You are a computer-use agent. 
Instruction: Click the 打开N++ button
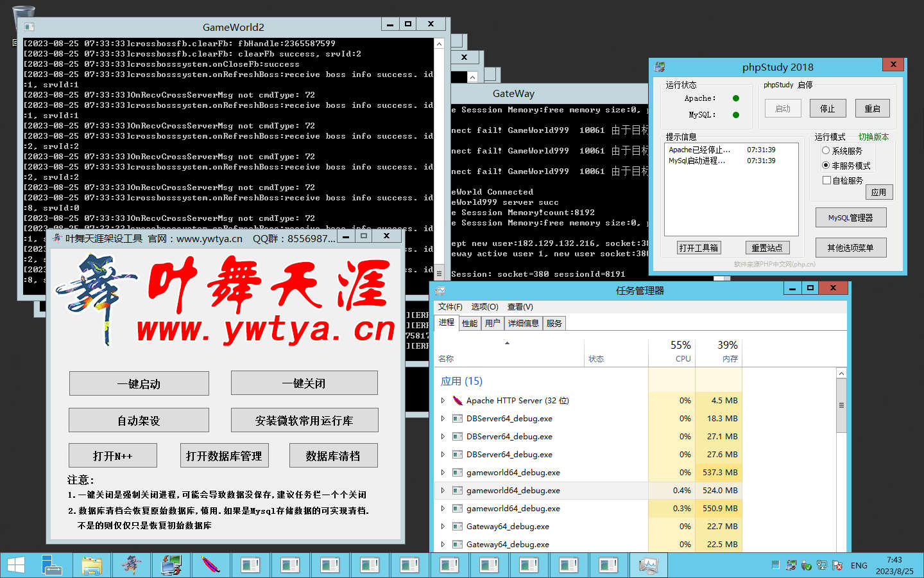[113, 455]
